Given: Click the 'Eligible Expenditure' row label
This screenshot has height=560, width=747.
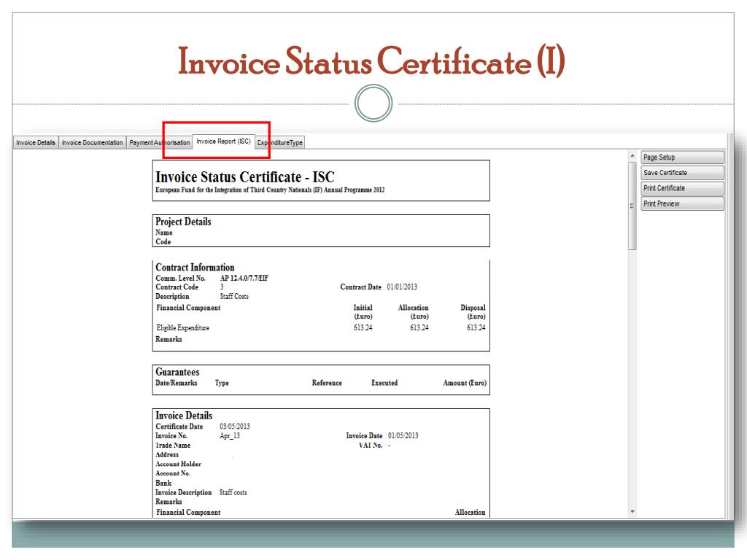Looking at the screenshot, I should pyautogui.click(x=182, y=328).
